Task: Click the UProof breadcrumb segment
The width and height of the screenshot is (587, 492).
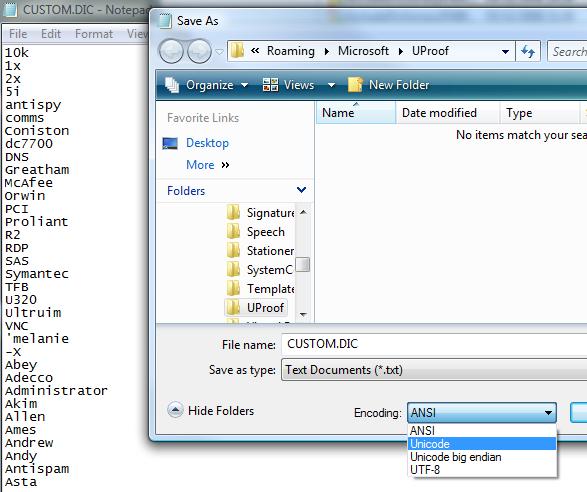Action: [430, 51]
